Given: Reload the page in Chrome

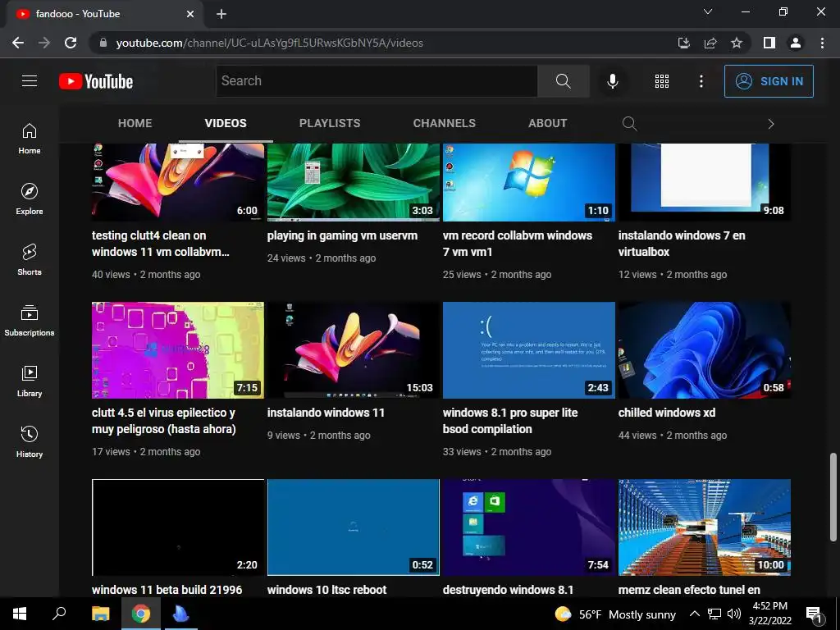Looking at the screenshot, I should [x=71, y=43].
